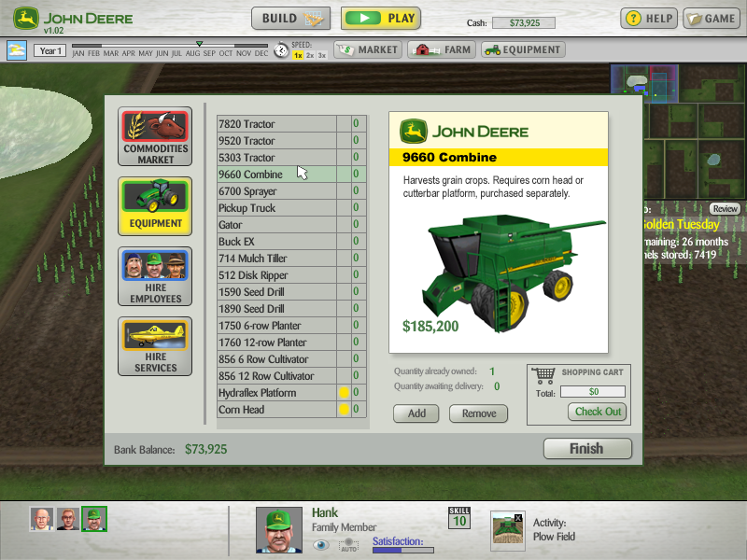The width and height of the screenshot is (747, 560).
Task: Select 512 Disk Ripper in list
Action: (291, 274)
